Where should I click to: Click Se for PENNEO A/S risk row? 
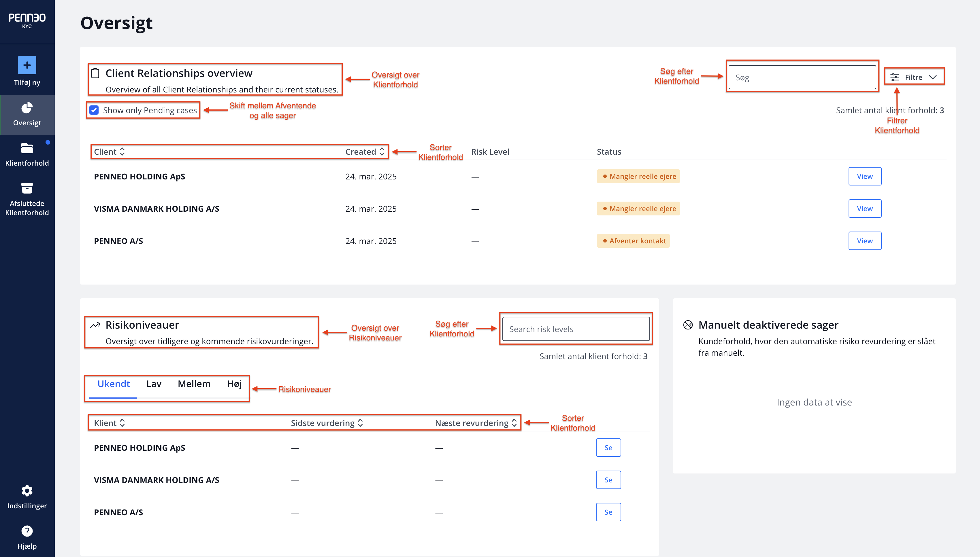tap(608, 512)
